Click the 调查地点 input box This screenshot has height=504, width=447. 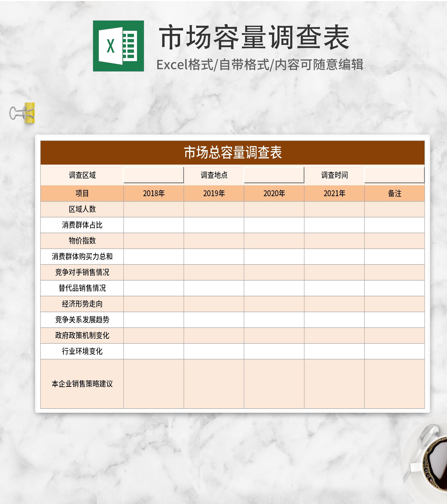[274, 175]
